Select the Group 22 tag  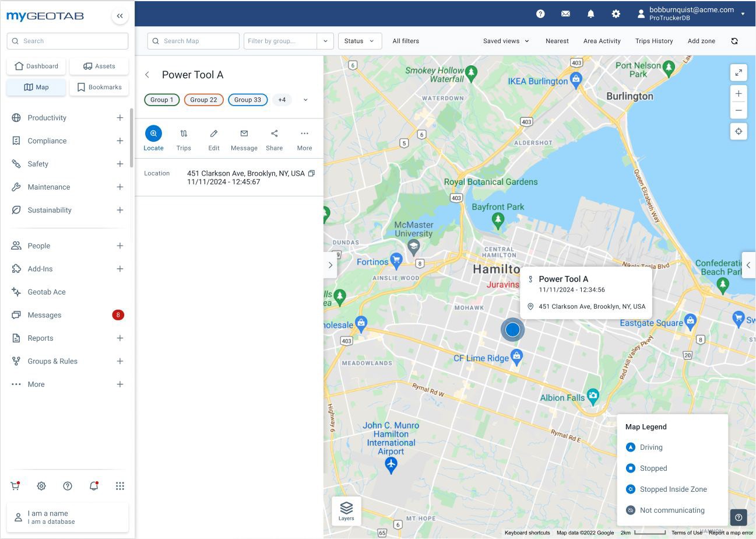pos(204,100)
